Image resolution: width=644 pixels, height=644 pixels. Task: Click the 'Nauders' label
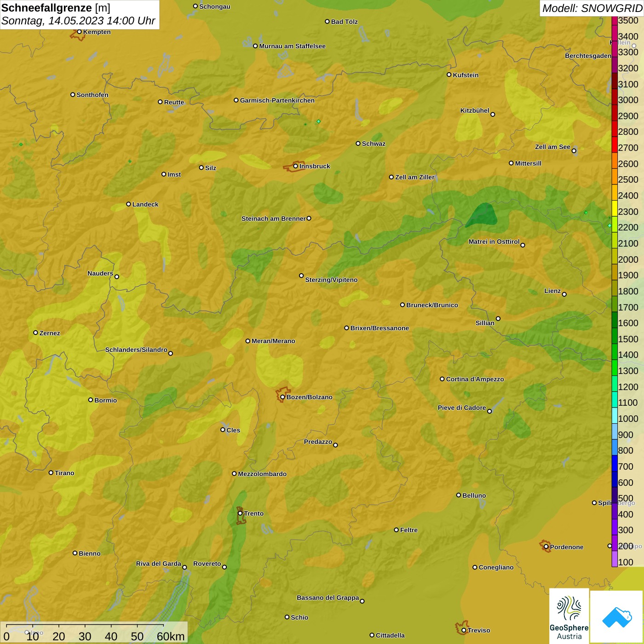(x=100, y=273)
